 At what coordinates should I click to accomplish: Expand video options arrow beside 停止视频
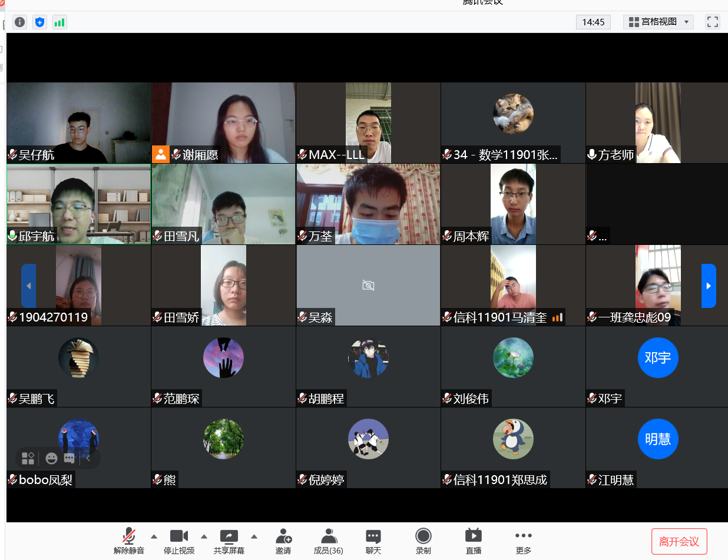(204, 536)
